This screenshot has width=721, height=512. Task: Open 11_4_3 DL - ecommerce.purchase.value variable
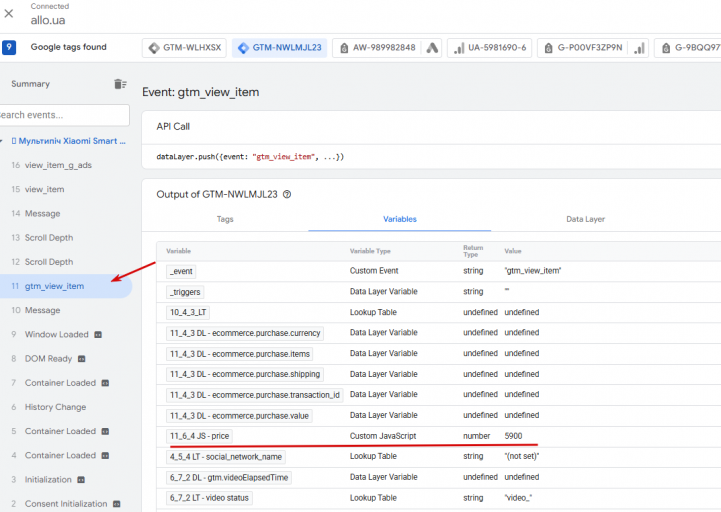click(x=239, y=415)
